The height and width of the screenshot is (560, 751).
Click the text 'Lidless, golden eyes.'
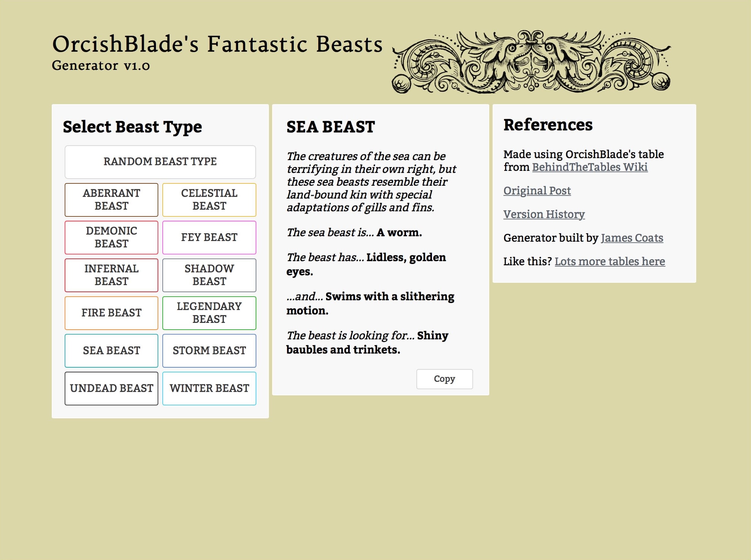click(x=366, y=264)
